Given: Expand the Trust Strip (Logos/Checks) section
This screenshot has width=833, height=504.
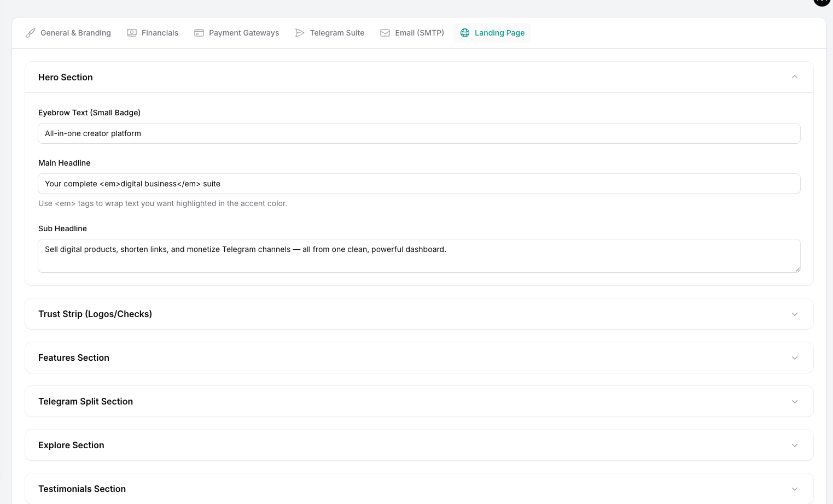Looking at the screenshot, I should (795, 314).
